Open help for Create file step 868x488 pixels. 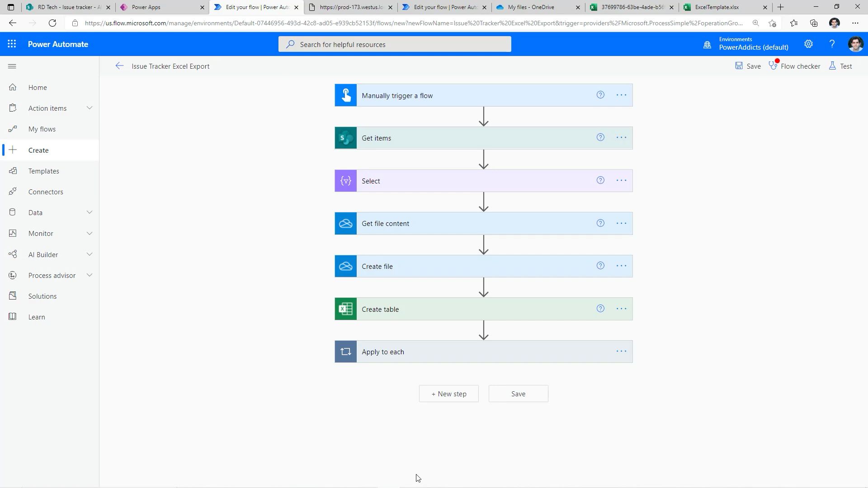point(600,266)
